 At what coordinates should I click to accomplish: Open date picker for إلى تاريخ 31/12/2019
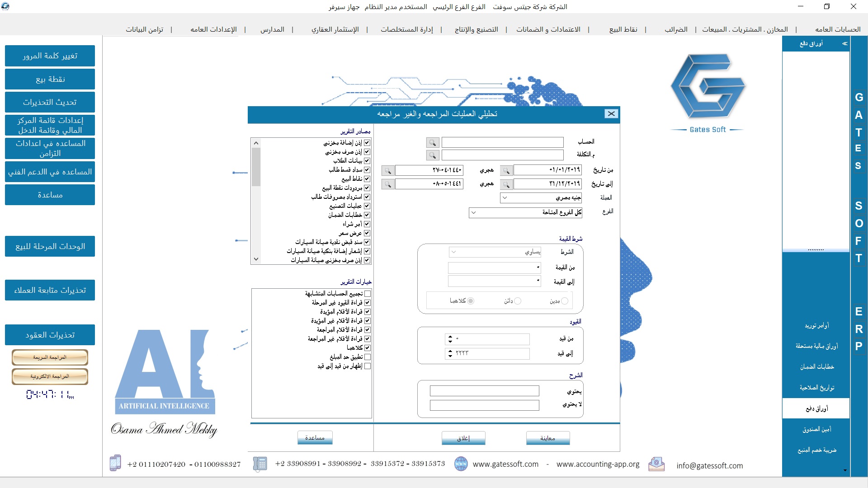pos(506,185)
